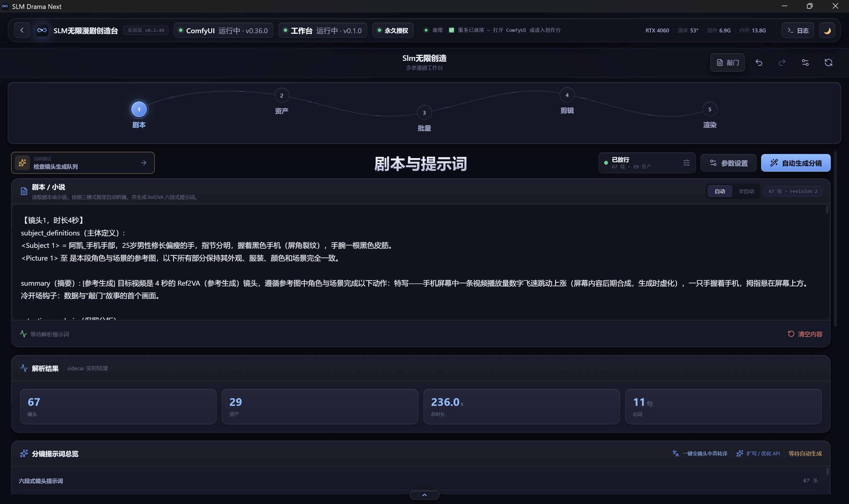This screenshot has height=504, width=849.
Task: Click the refresh sync icon
Action: click(828, 63)
